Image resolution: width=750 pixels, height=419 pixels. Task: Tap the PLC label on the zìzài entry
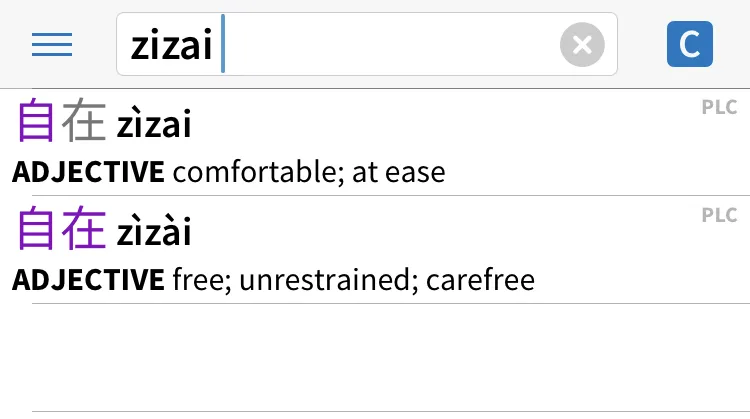click(x=719, y=215)
